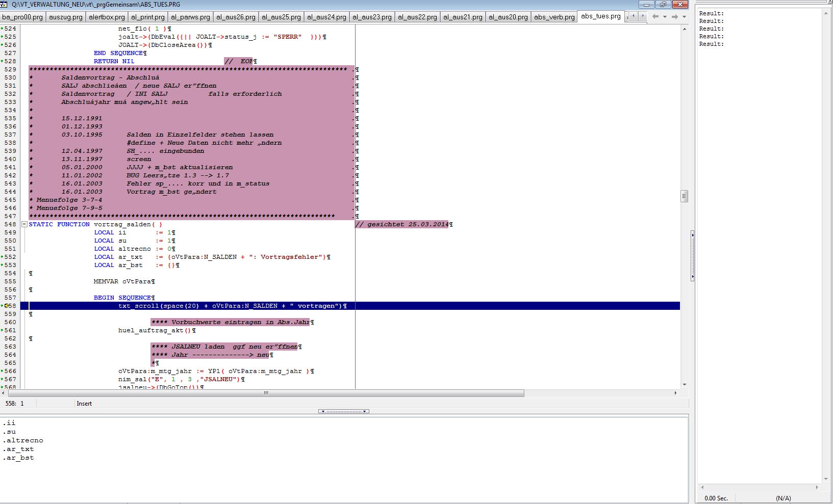Toggle the right side panel splitter handle
Image resolution: width=833 pixels, height=504 pixels.
point(692,256)
